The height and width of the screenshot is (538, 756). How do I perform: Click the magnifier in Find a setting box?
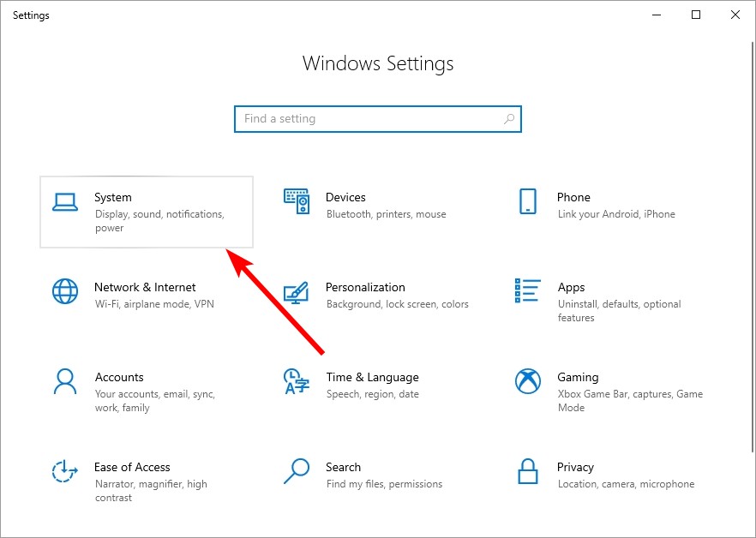point(508,118)
